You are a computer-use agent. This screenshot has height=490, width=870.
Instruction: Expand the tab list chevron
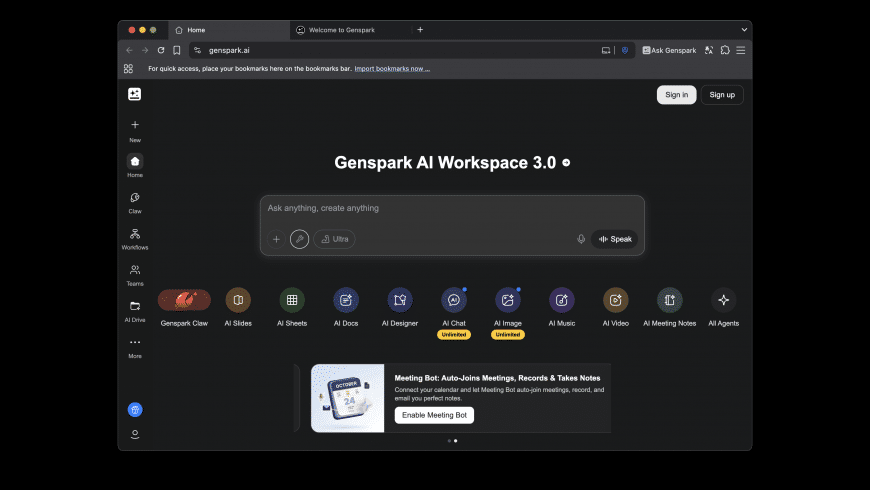[x=744, y=29]
